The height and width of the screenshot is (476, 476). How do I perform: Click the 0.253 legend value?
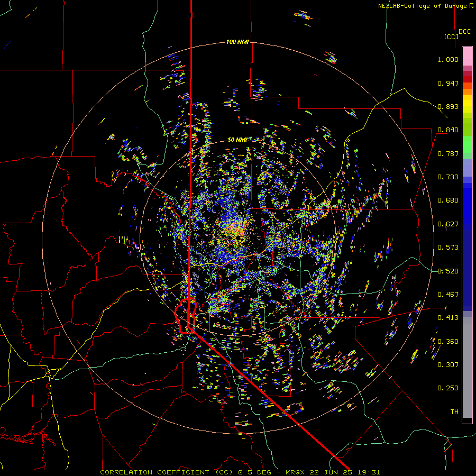[448, 388]
